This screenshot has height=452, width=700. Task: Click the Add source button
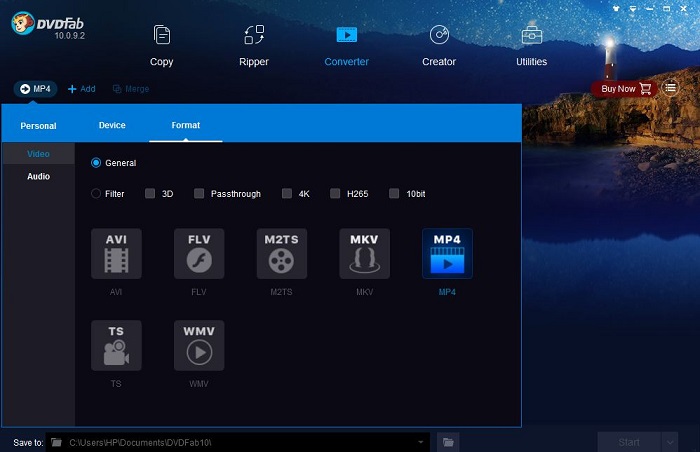(81, 89)
